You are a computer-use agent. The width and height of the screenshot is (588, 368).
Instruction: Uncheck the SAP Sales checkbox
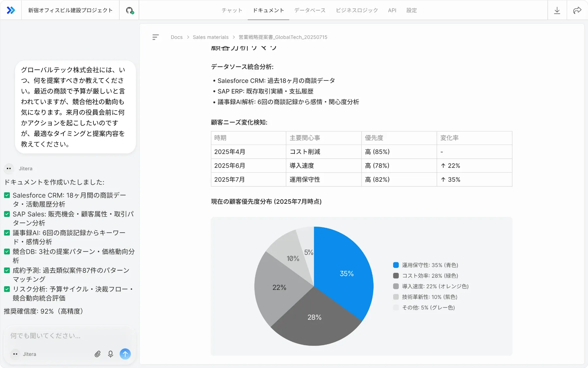[x=7, y=214]
